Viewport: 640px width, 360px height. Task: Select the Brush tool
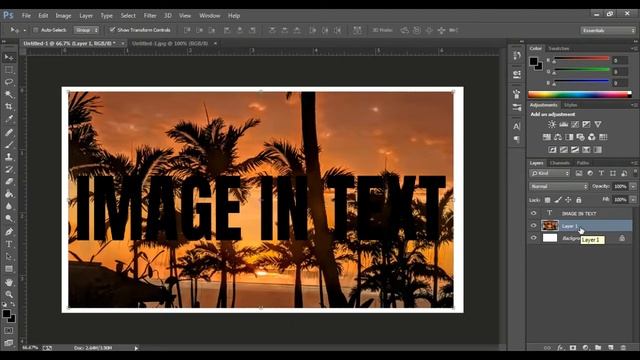(9, 144)
